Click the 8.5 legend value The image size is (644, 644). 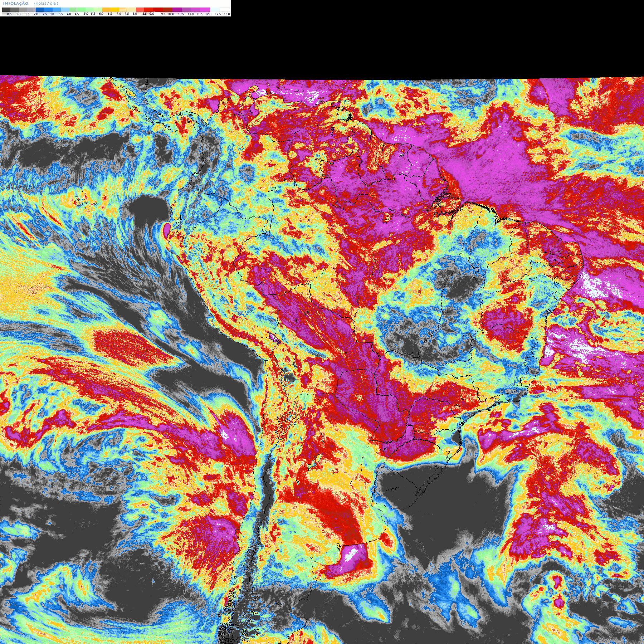[x=145, y=14]
